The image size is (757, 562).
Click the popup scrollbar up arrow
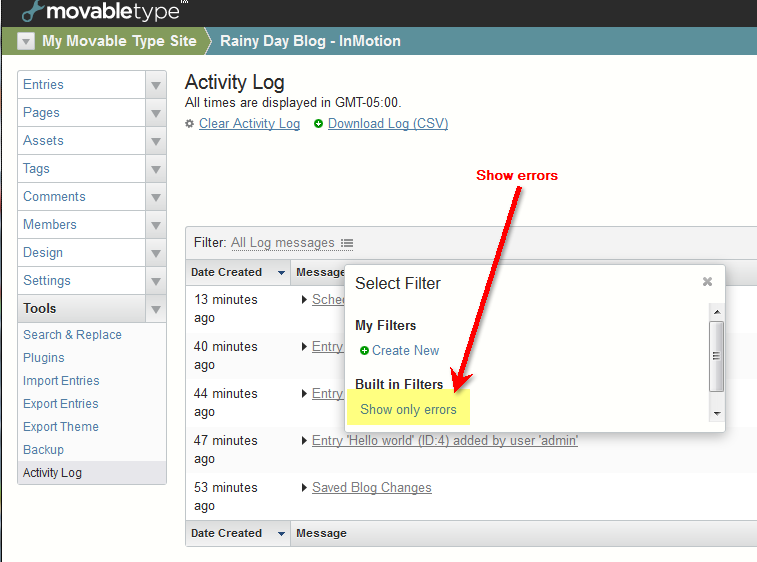pos(717,312)
